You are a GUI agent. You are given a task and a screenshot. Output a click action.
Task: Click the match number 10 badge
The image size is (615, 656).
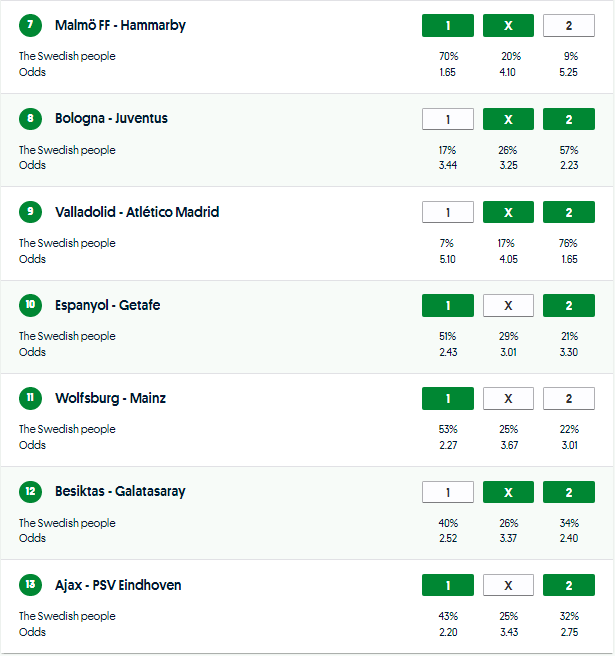tap(31, 305)
